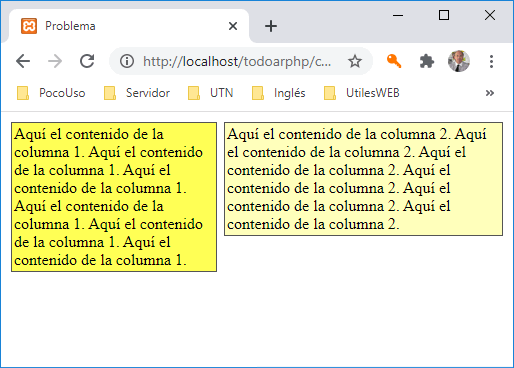514x368 pixels.
Task: Open a new tab with plus button
Action: click(271, 26)
